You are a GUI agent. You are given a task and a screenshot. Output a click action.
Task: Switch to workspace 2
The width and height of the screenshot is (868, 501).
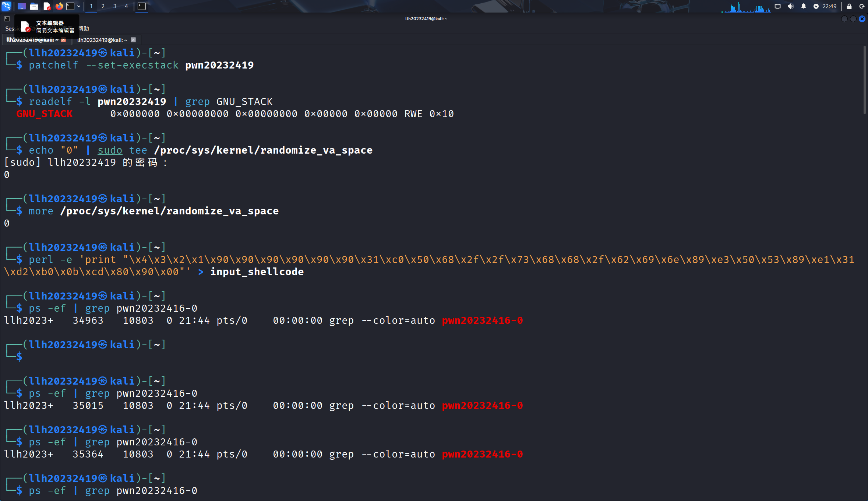coord(103,6)
